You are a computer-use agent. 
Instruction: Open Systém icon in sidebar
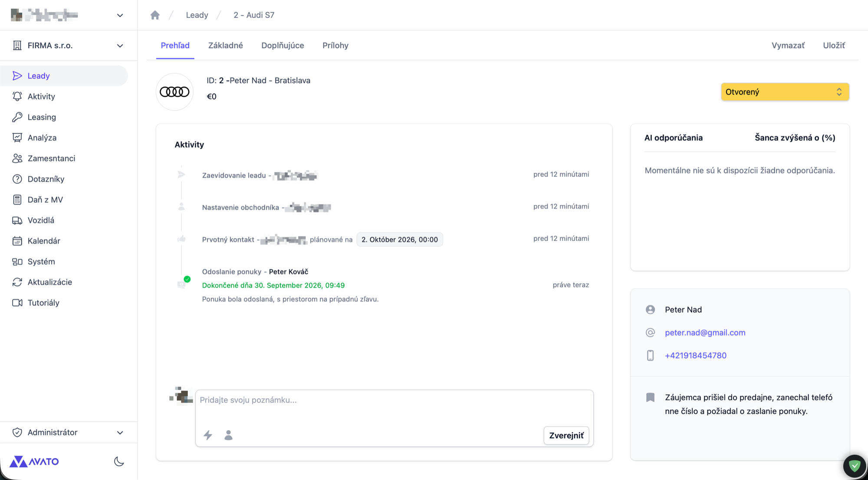tap(17, 261)
